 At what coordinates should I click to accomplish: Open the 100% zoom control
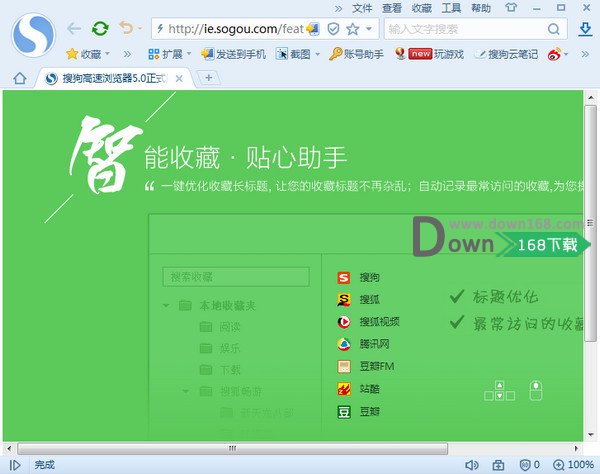point(573,465)
